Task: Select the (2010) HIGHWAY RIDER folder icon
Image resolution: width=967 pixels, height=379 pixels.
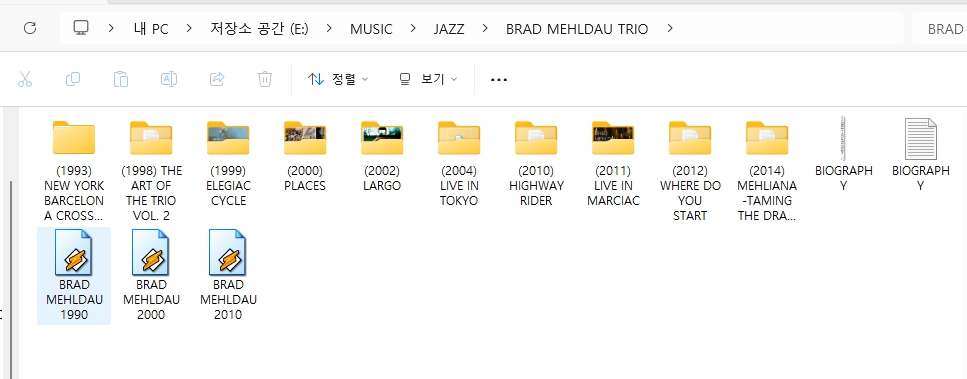Action: (x=537, y=137)
